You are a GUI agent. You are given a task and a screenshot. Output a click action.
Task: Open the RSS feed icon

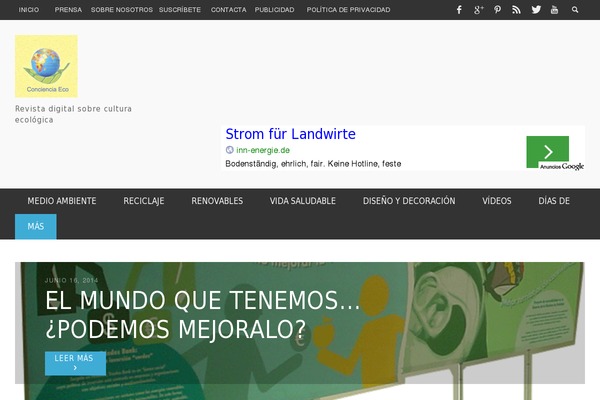(x=516, y=10)
